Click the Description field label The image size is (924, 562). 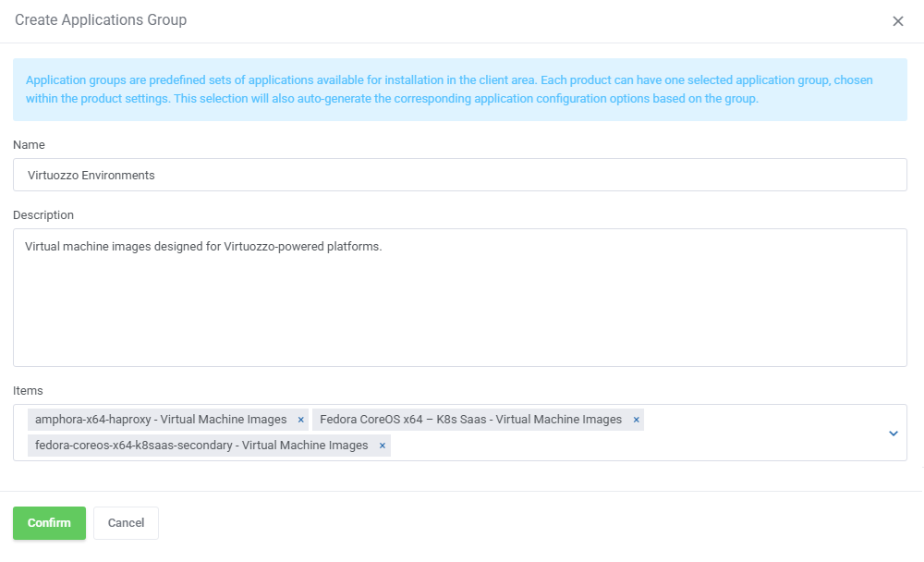tap(43, 215)
